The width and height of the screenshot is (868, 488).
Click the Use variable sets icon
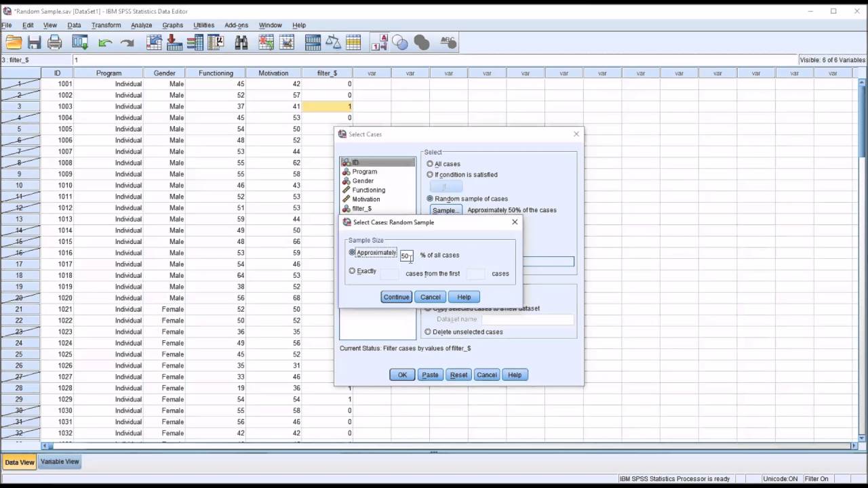(x=400, y=43)
